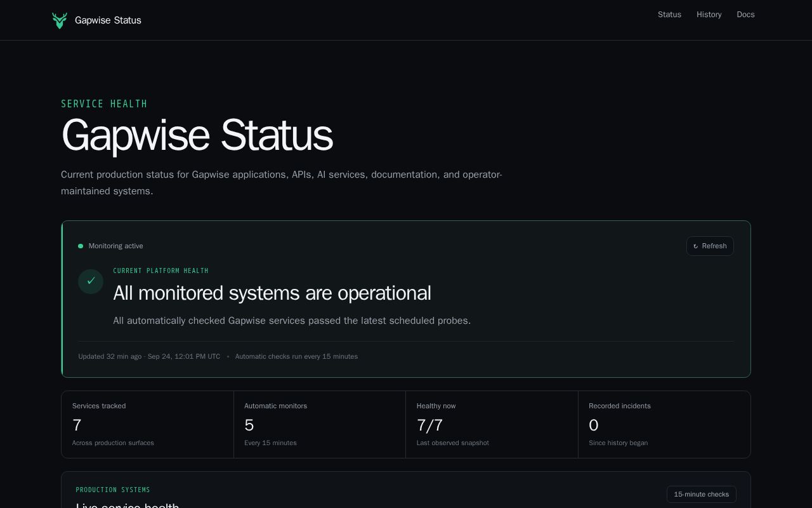This screenshot has width=812, height=508.
Task: Select the Automatic monitors stat card
Action: point(320,424)
